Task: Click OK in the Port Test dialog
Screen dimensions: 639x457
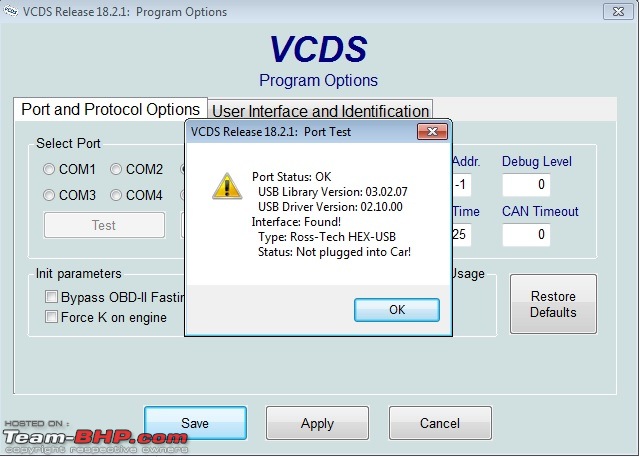Action: pos(397,310)
